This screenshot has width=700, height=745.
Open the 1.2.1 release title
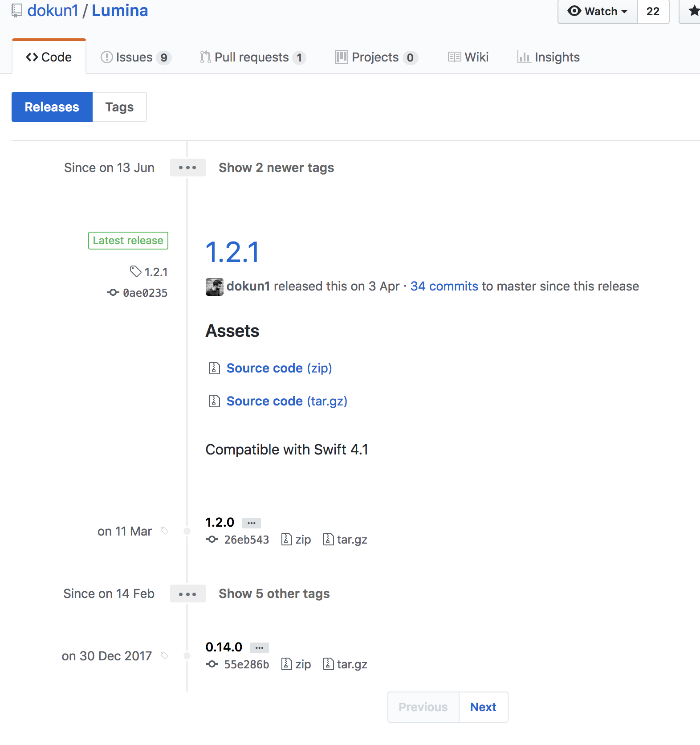tap(232, 252)
